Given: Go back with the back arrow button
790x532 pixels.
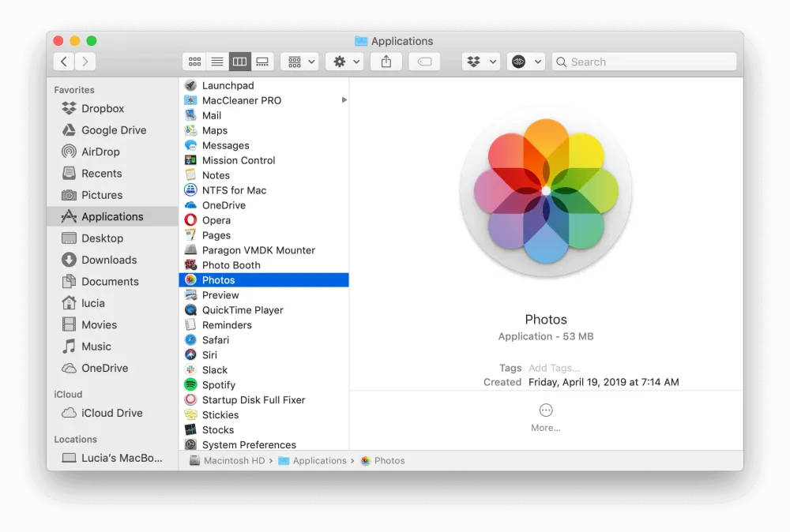Looking at the screenshot, I should click(64, 62).
